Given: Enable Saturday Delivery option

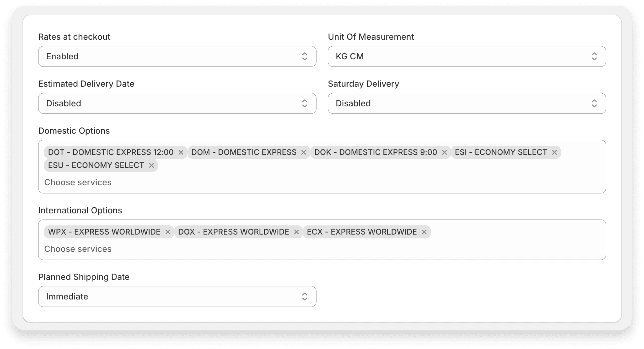Looking at the screenshot, I should point(467,103).
